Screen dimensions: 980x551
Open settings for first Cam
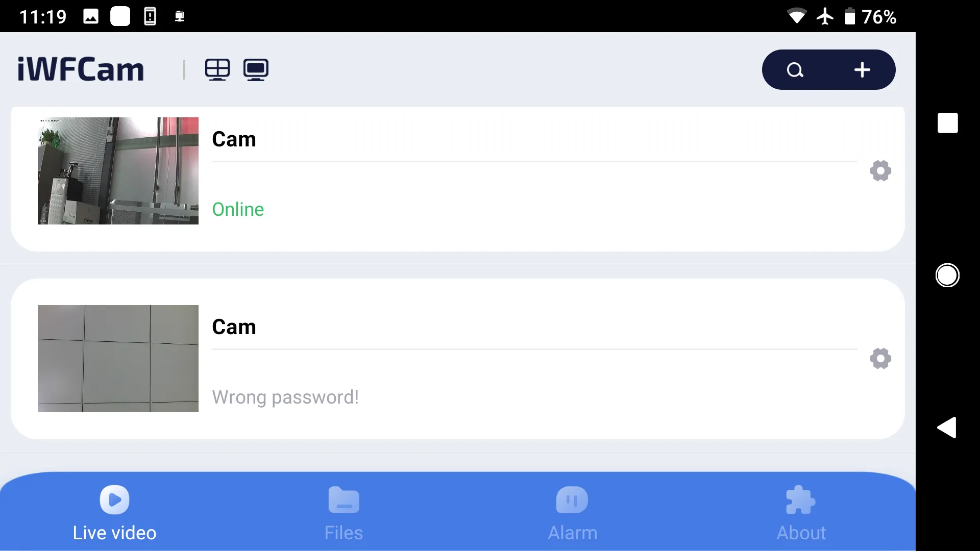880,170
